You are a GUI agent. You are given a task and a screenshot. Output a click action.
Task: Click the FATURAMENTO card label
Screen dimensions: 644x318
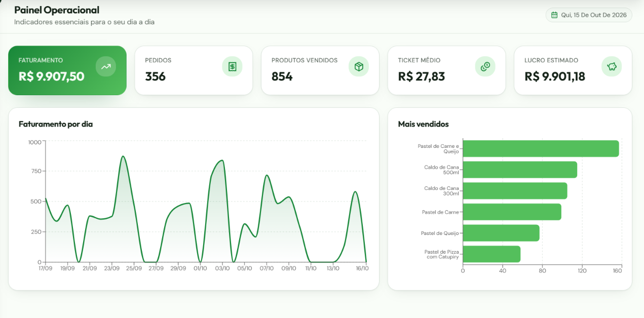pos(41,60)
